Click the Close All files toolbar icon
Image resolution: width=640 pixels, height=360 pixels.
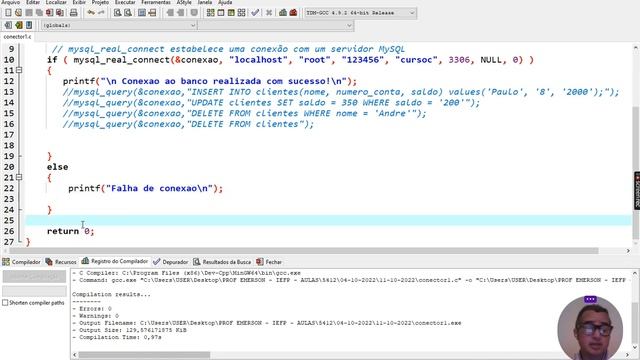60,13
